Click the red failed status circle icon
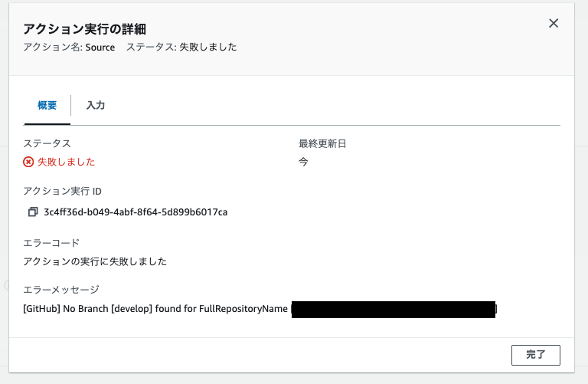The image size is (588, 384). (28, 162)
